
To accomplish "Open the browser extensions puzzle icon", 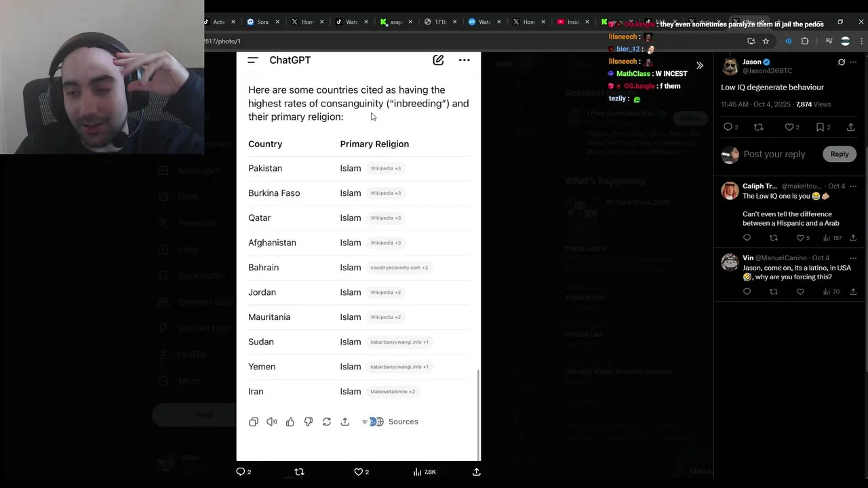I will click(805, 41).
